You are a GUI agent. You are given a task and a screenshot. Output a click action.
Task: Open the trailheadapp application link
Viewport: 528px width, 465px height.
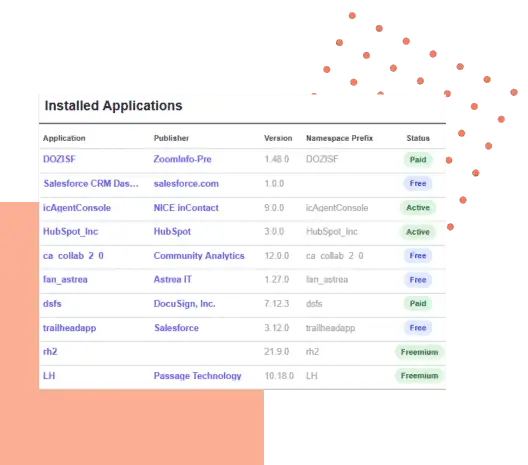click(x=69, y=328)
